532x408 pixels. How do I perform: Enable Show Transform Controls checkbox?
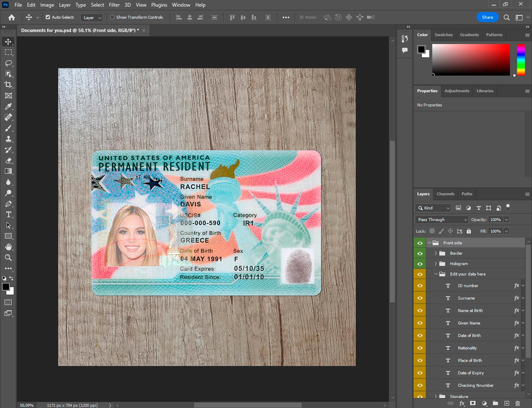112,17
